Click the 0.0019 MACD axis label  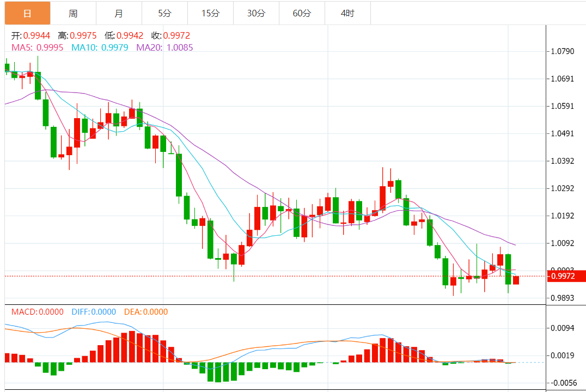click(x=563, y=356)
